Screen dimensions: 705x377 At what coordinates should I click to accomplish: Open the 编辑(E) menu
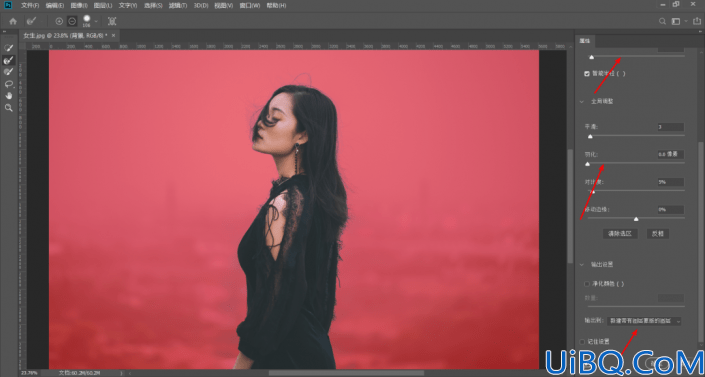(x=54, y=5)
